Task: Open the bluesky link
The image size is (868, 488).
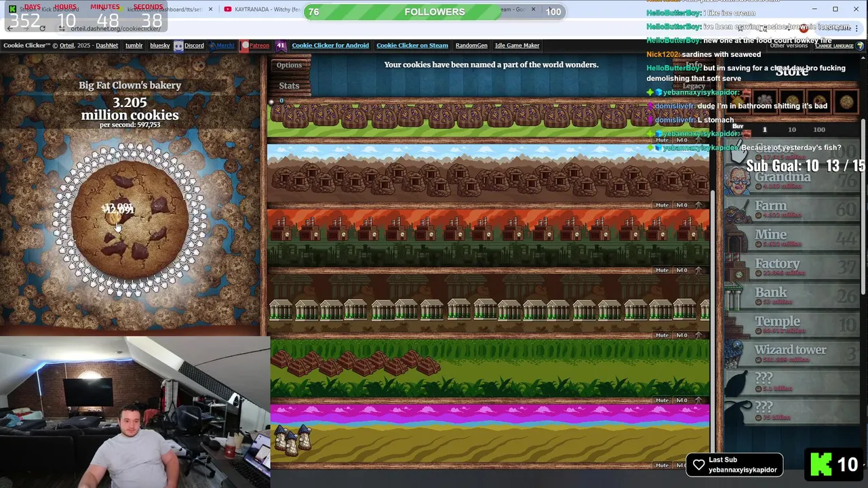Action: 160,45
